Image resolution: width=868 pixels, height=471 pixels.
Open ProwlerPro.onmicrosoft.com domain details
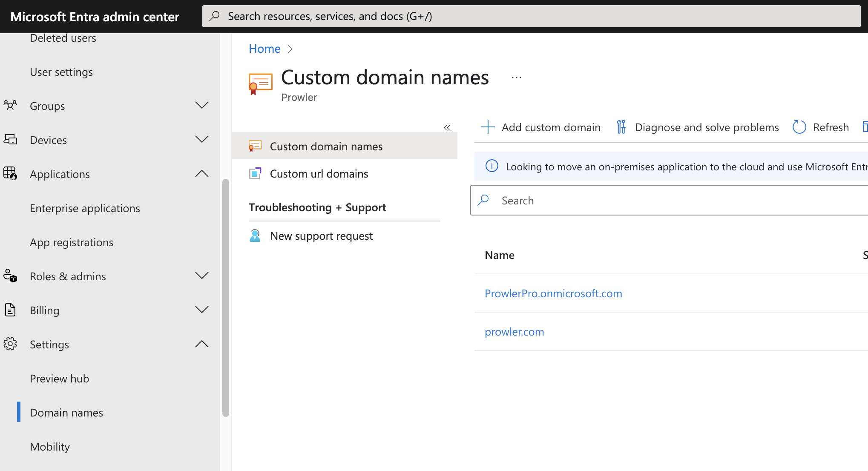click(553, 293)
